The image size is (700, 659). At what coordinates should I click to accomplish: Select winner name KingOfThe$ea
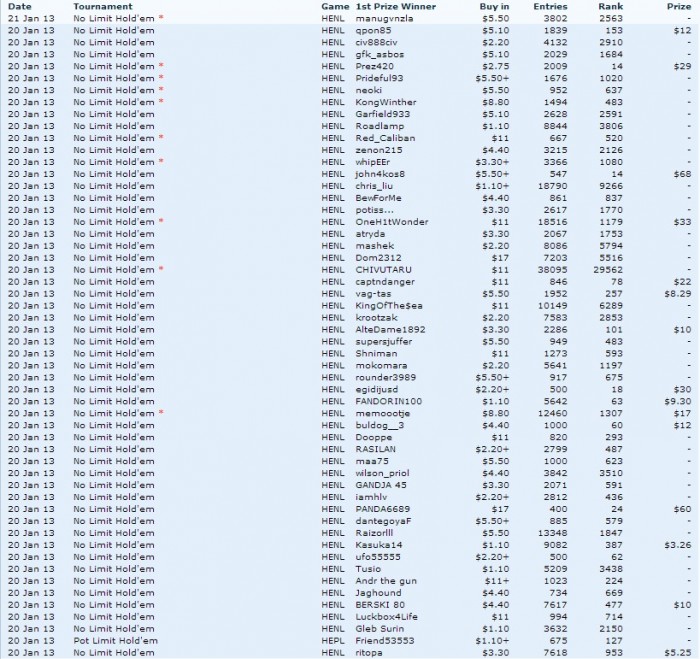pos(389,306)
